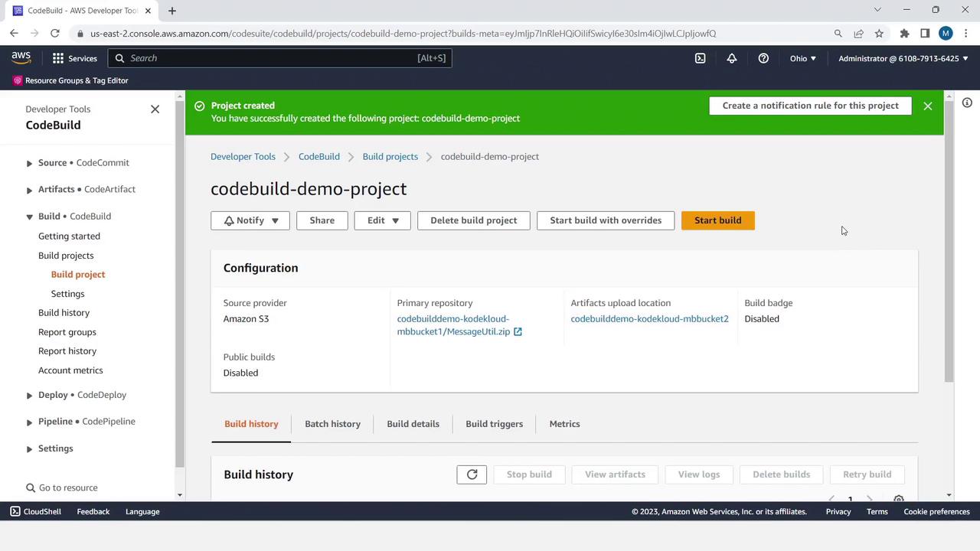This screenshot has height=551, width=980.
Task: Focus the AWS Search field
Action: pos(280,58)
